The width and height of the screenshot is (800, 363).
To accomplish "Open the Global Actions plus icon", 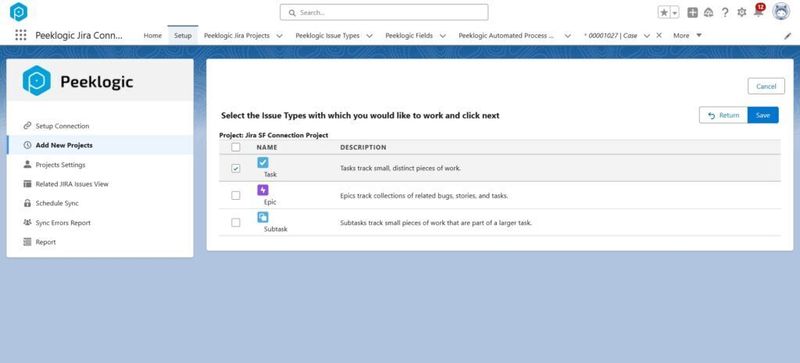I will click(692, 13).
